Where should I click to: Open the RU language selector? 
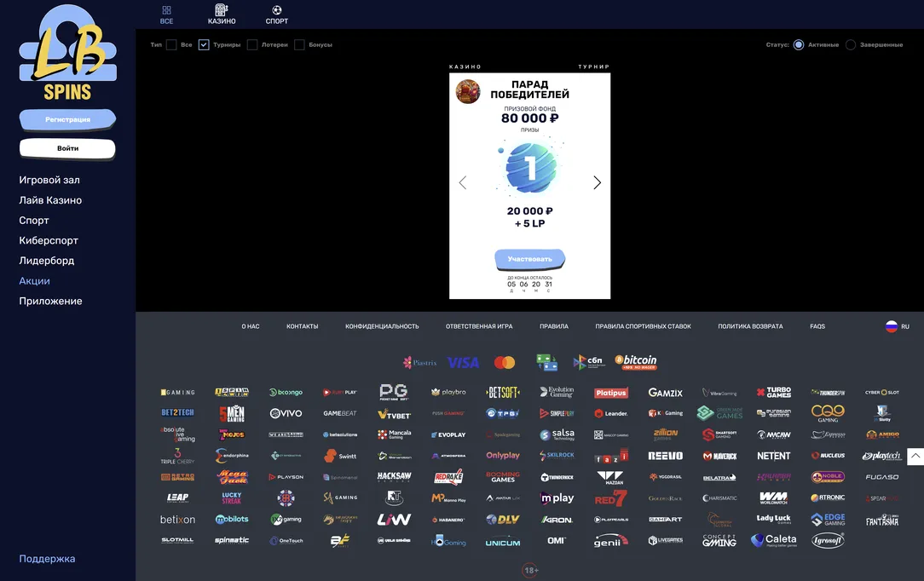pos(898,326)
